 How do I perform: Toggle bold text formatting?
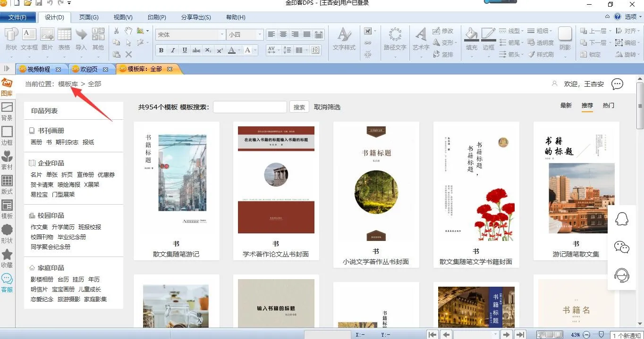[161, 50]
